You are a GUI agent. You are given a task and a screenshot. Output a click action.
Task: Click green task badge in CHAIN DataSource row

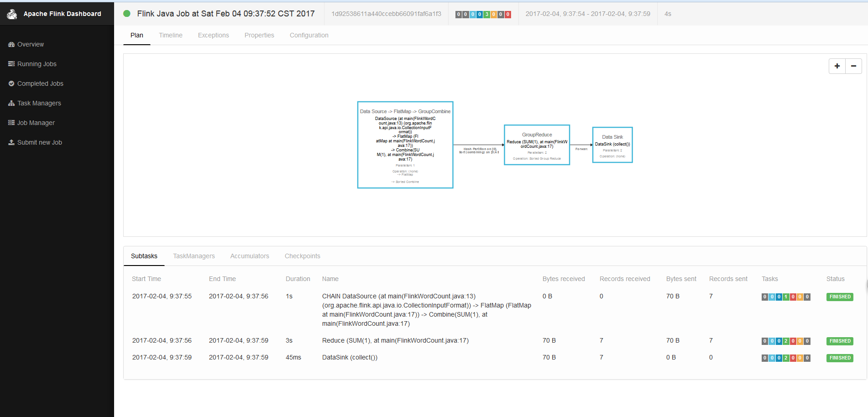[786, 297]
